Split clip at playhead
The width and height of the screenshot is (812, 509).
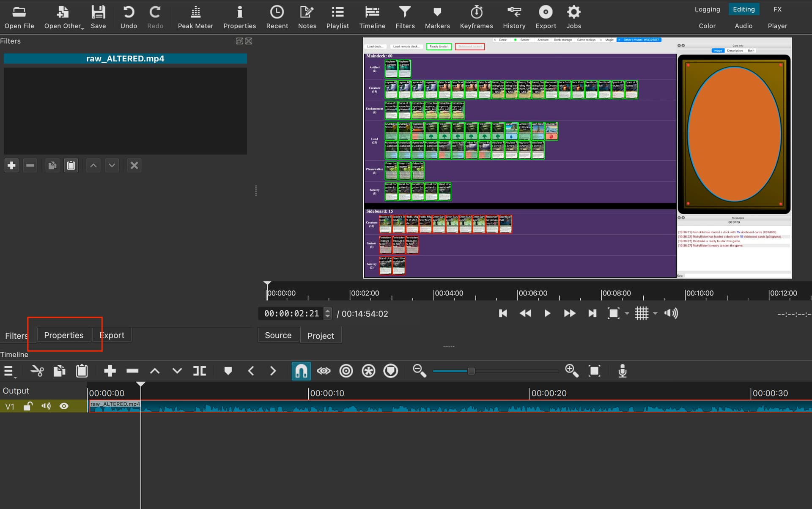pos(199,371)
